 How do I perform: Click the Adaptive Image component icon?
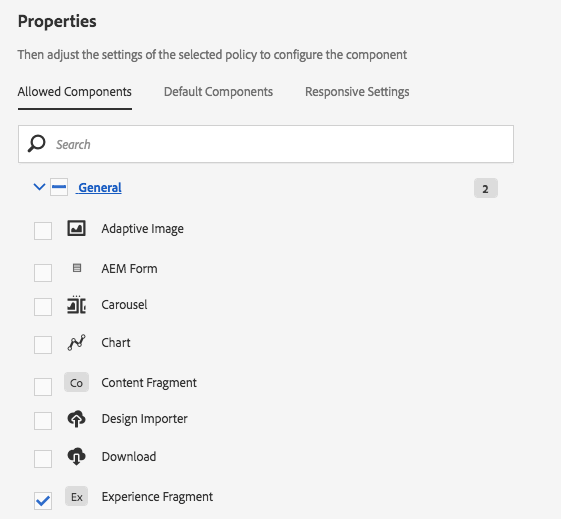(76, 228)
